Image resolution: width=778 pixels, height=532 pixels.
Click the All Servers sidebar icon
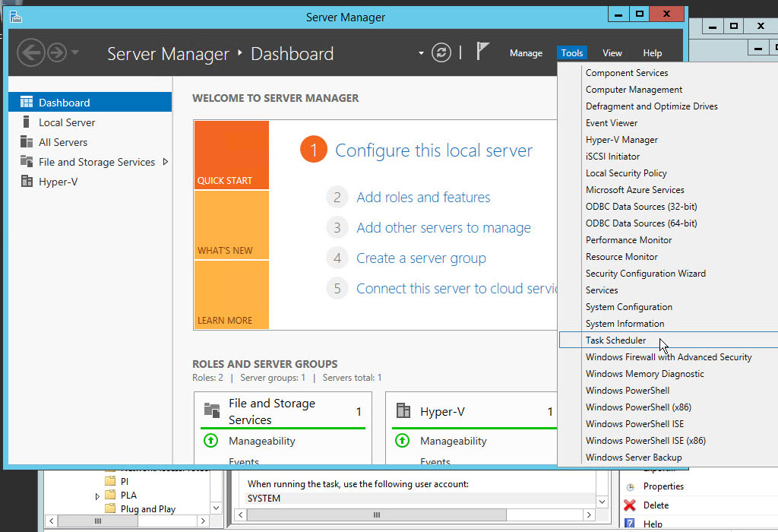click(27, 142)
